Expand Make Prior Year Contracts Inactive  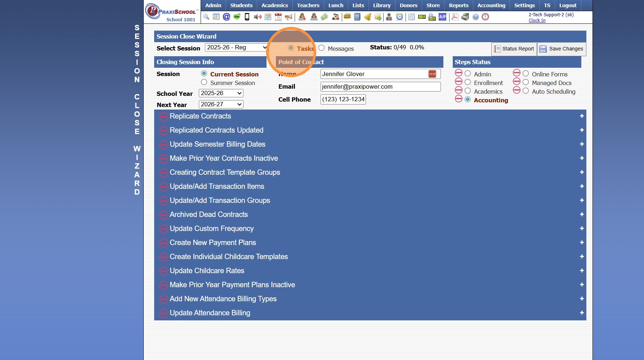click(x=582, y=158)
